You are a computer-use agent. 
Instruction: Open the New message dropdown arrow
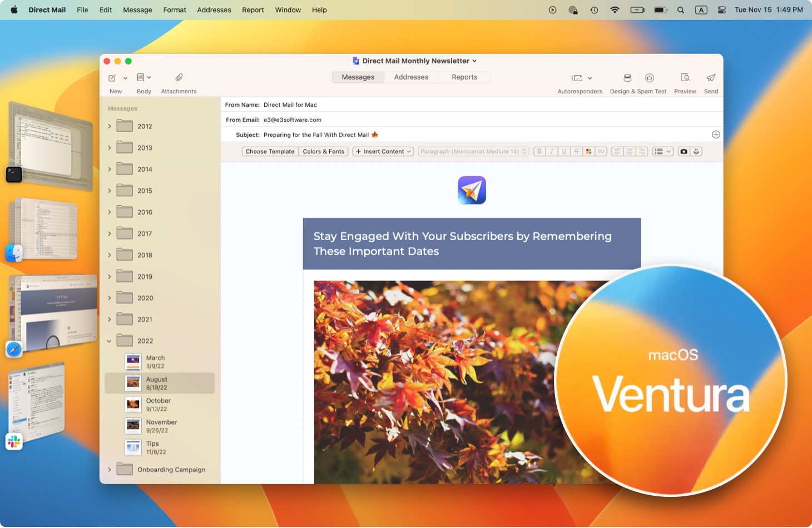pyautogui.click(x=125, y=78)
